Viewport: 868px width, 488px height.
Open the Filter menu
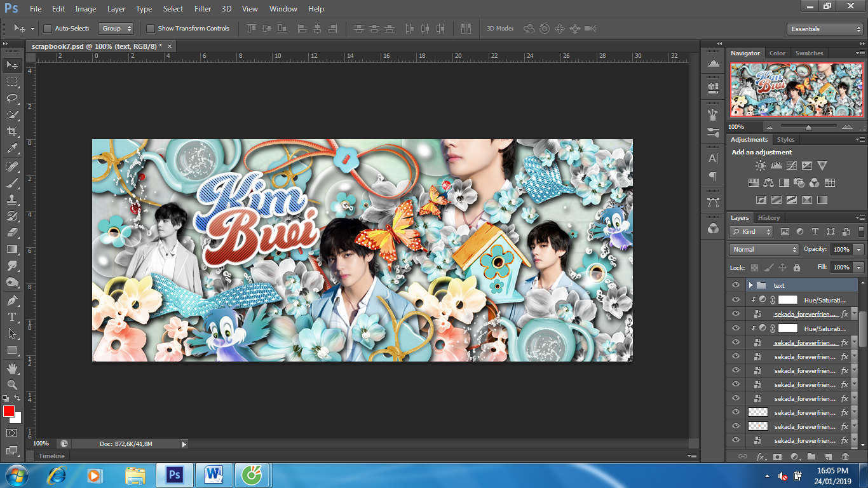[203, 9]
